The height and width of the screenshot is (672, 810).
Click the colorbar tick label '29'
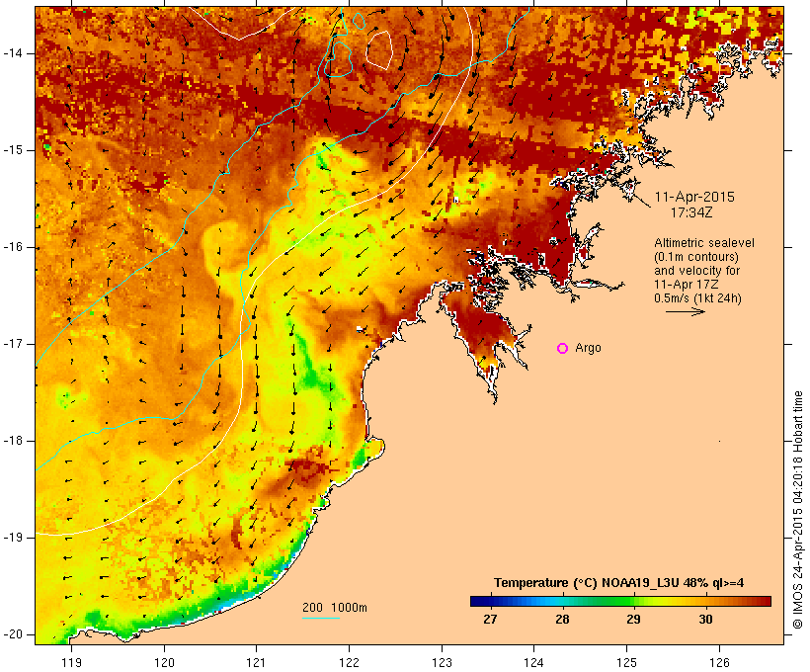pyautogui.click(x=633, y=619)
